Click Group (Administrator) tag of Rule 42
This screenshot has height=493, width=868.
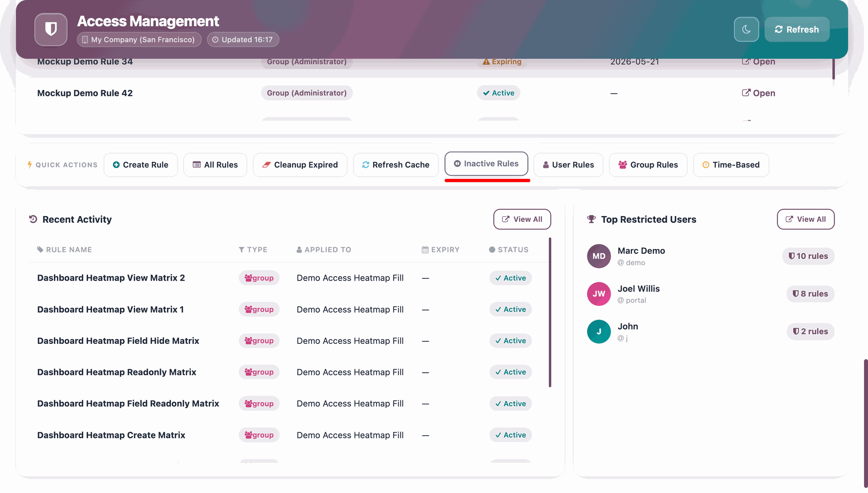click(x=307, y=93)
